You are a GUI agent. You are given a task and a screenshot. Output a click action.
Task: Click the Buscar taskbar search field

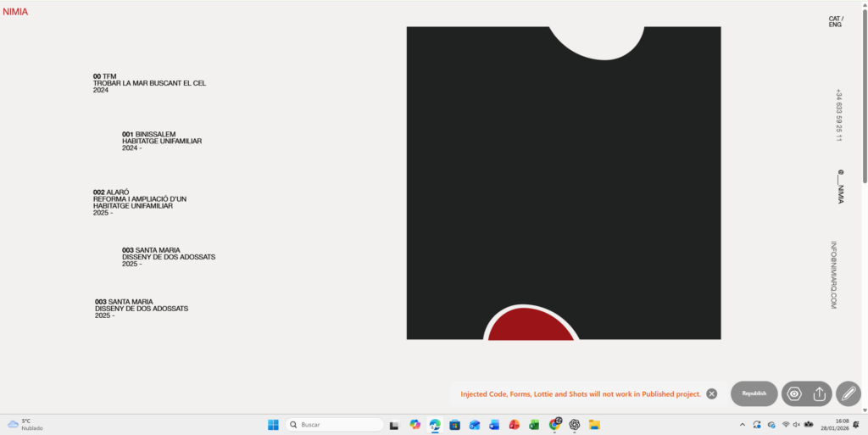point(335,425)
